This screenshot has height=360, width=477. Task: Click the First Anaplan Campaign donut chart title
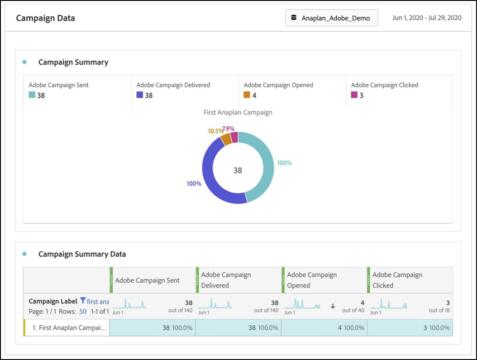pos(238,112)
